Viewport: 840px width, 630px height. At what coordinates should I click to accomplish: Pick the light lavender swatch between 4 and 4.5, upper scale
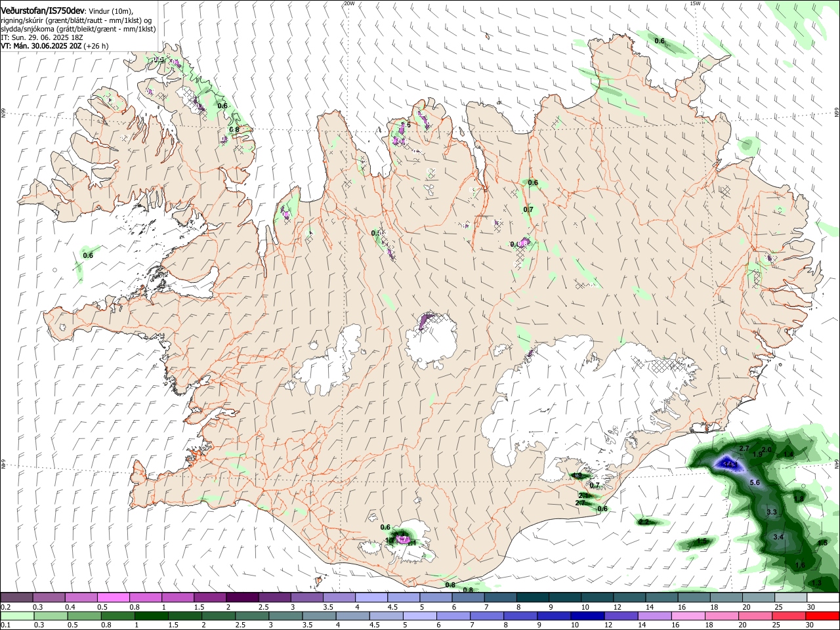[x=371, y=597]
